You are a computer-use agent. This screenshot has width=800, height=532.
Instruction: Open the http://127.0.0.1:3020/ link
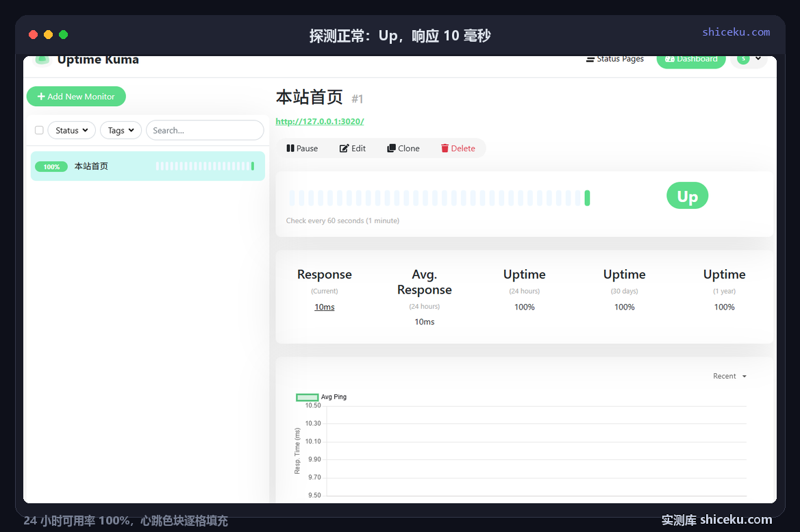tap(319, 121)
